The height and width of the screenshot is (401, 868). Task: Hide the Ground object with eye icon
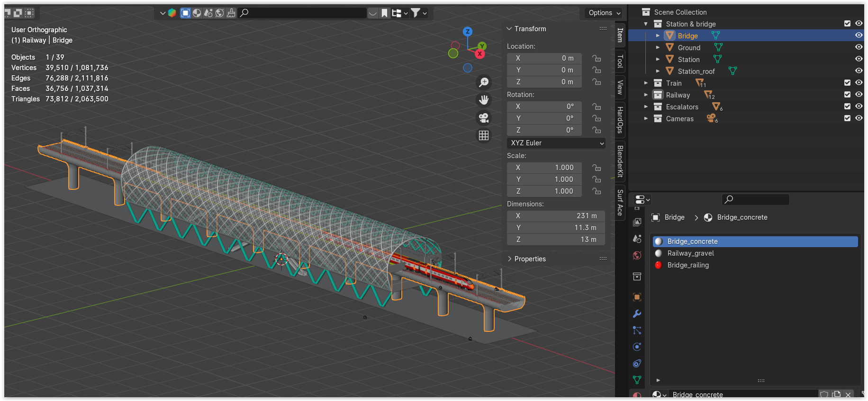click(859, 47)
